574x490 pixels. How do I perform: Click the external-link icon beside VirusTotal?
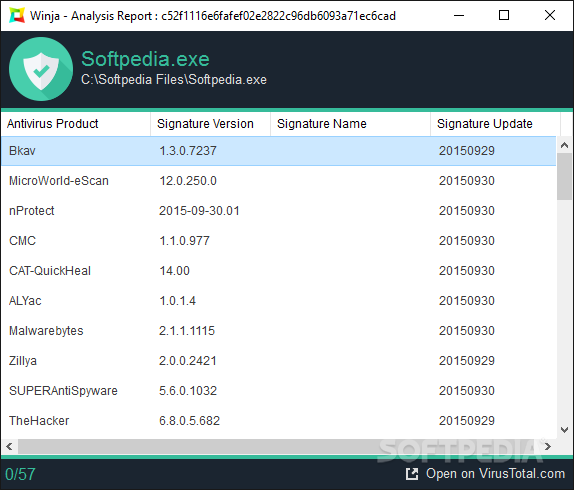[x=412, y=474]
